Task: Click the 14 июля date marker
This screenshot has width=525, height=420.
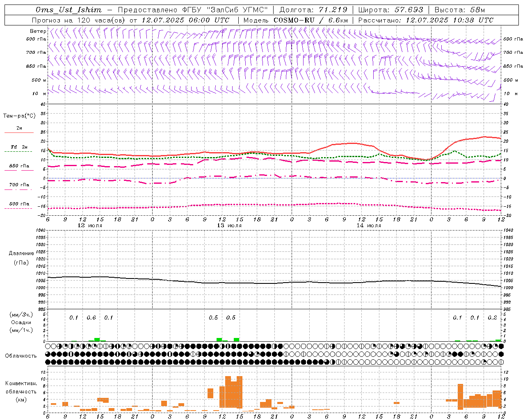Action: pos(369,226)
